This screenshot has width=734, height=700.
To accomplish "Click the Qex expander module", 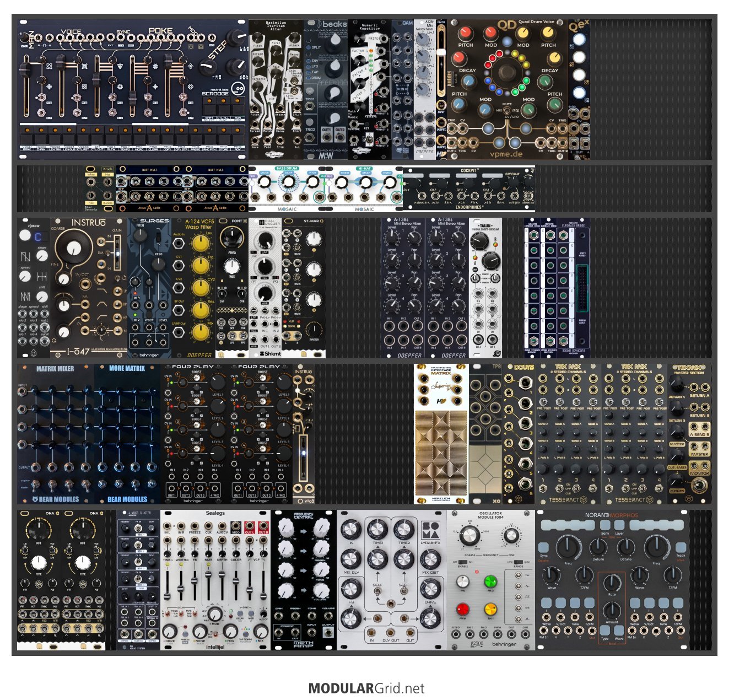I will (x=579, y=90).
